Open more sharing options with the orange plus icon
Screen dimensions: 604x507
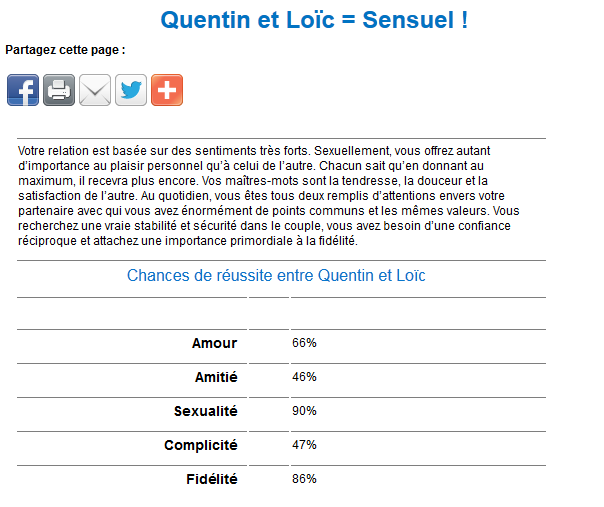(167, 90)
